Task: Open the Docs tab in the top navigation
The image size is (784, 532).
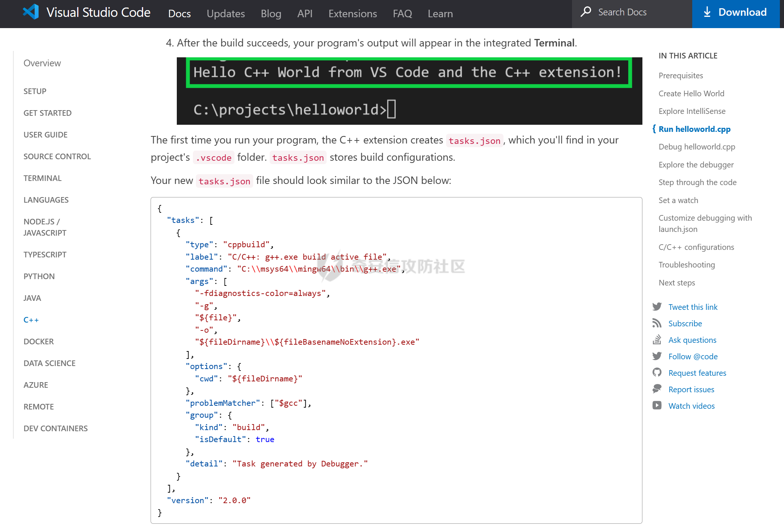Action: (179, 14)
